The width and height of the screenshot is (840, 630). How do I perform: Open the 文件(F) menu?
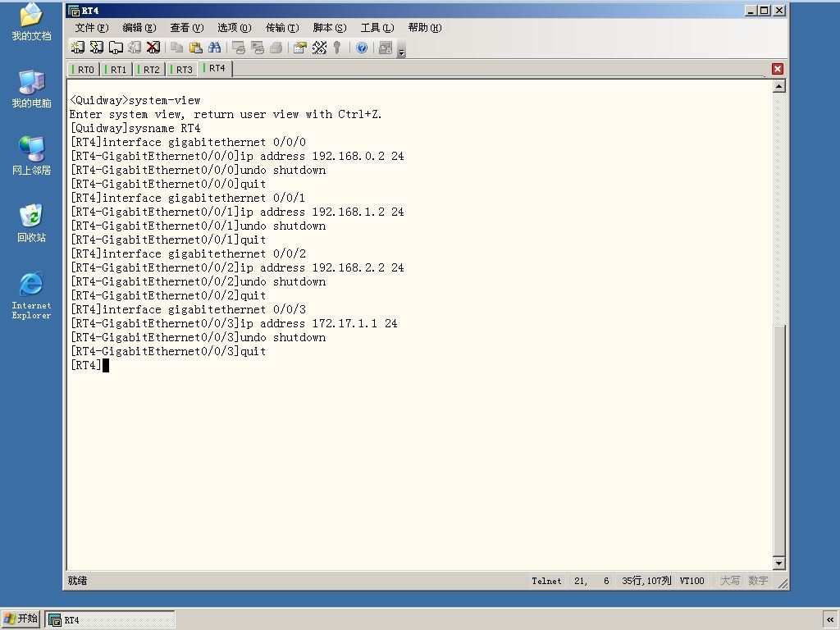coord(92,28)
